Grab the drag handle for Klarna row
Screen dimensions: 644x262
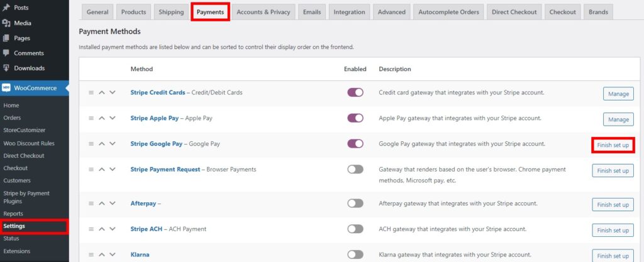pos(91,254)
